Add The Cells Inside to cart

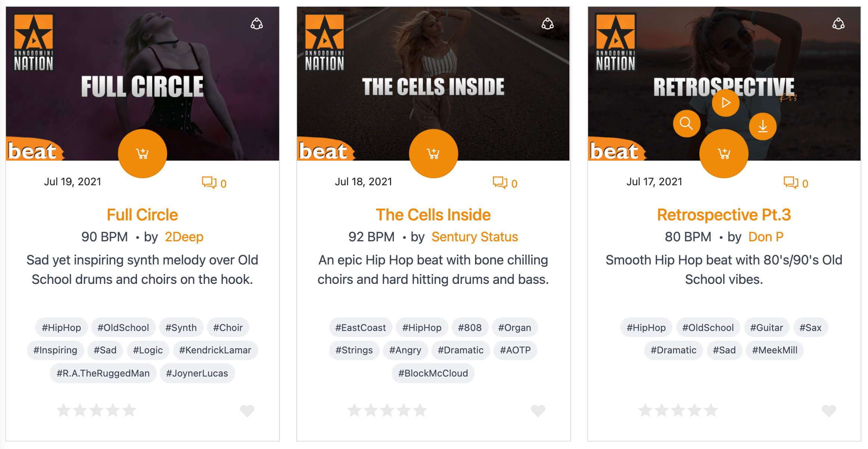pos(433,153)
